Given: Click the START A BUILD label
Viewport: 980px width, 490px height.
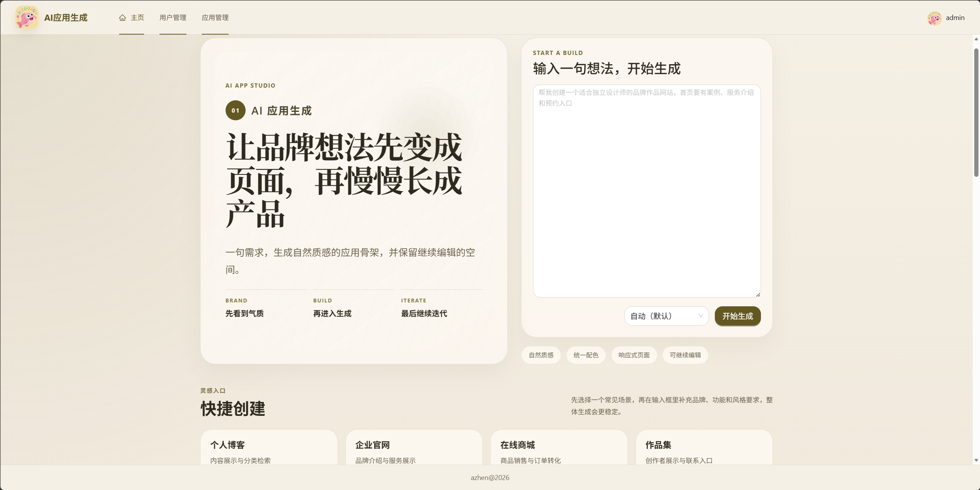Looking at the screenshot, I should pyautogui.click(x=558, y=53).
